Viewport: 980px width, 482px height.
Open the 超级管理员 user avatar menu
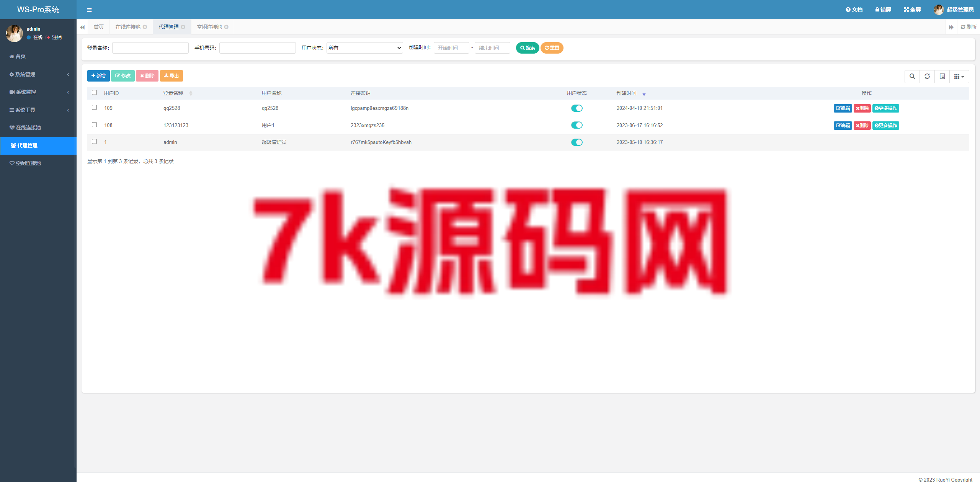pyautogui.click(x=953, y=10)
